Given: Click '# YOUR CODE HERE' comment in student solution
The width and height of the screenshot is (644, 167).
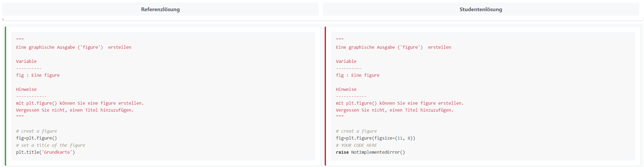Looking at the screenshot, I should pos(356,145).
